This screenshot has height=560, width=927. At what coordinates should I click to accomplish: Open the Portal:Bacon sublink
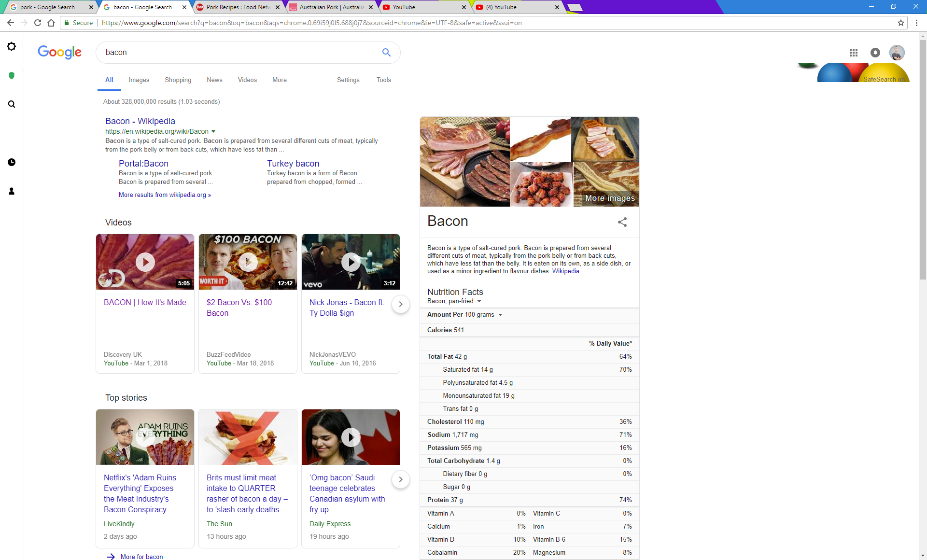143,164
